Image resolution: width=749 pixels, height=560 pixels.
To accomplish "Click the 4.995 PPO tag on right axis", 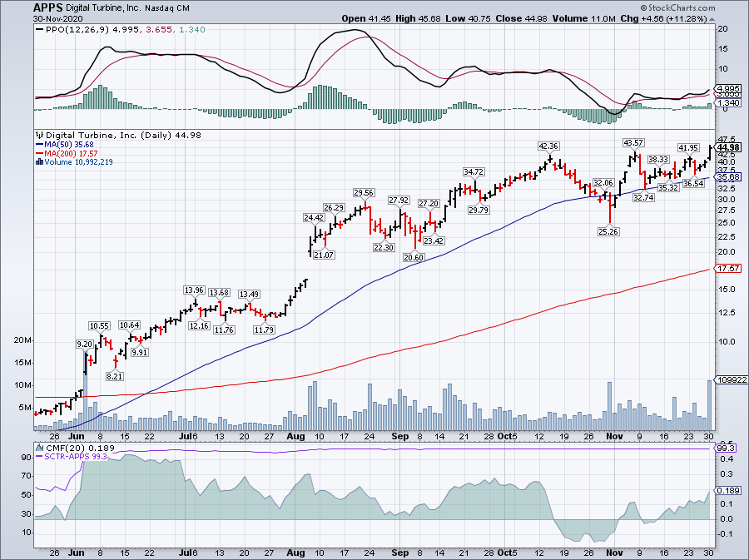I will (728, 89).
